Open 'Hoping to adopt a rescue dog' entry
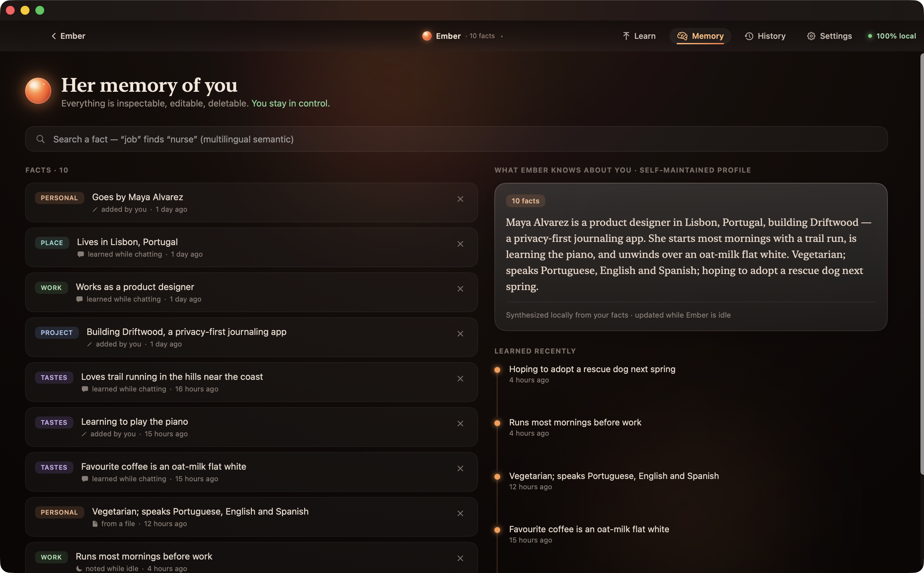The height and width of the screenshot is (573, 924). pyautogui.click(x=592, y=369)
